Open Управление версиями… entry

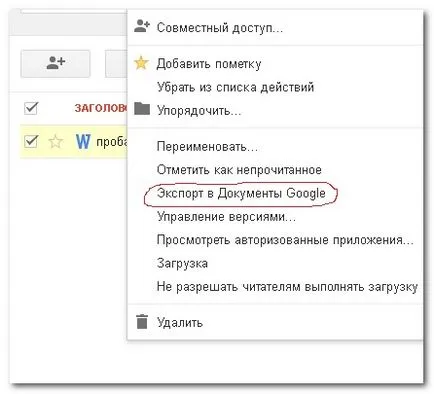[x=226, y=217]
